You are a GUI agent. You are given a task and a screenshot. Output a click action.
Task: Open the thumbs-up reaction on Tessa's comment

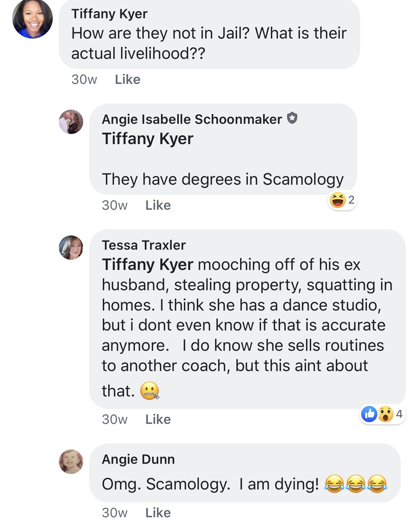[x=369, y=414]
